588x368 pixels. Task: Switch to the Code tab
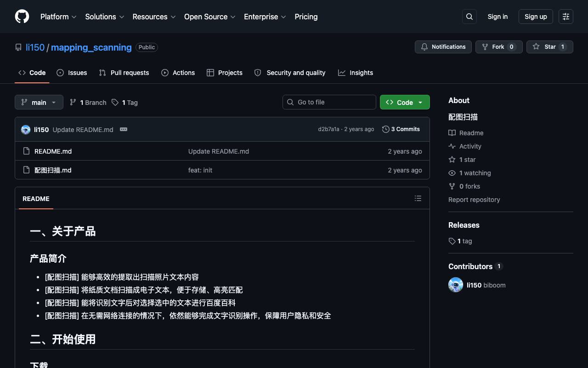(32, 73)
